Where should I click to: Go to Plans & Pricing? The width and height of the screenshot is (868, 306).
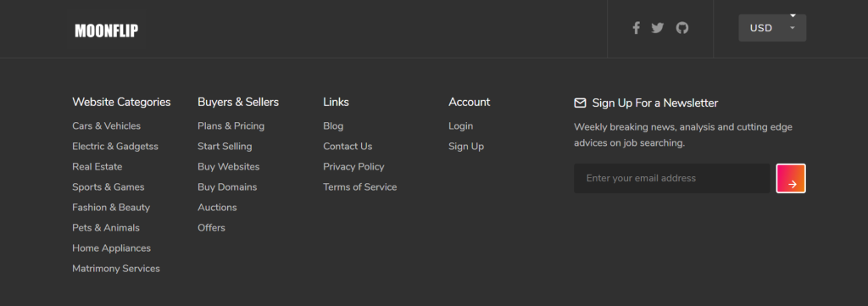231,126
